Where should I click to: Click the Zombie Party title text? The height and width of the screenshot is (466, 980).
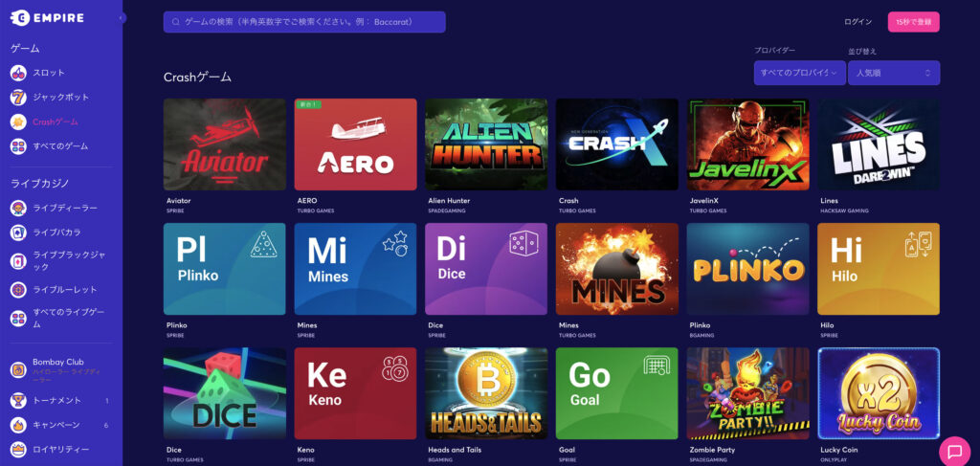click(712, 450)
